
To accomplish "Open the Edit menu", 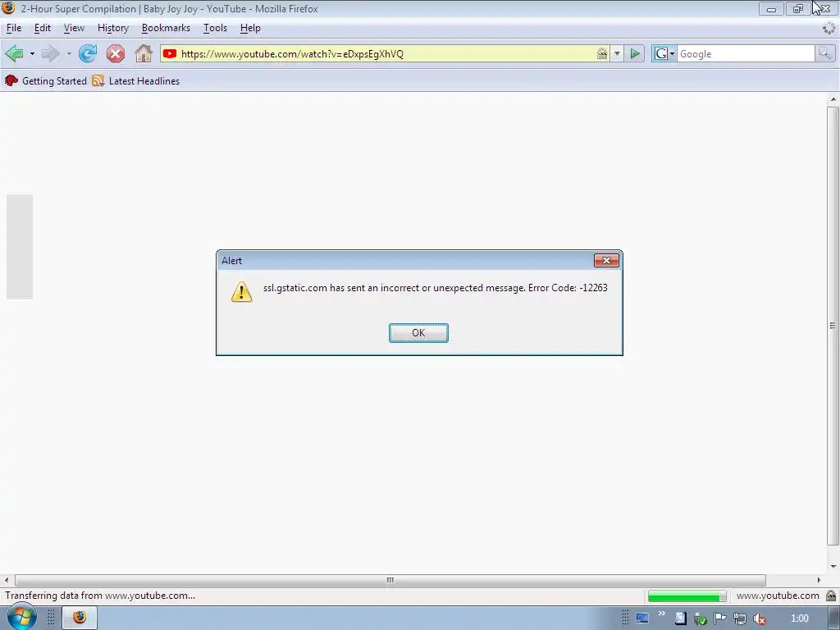I will [x=43, y=28].
